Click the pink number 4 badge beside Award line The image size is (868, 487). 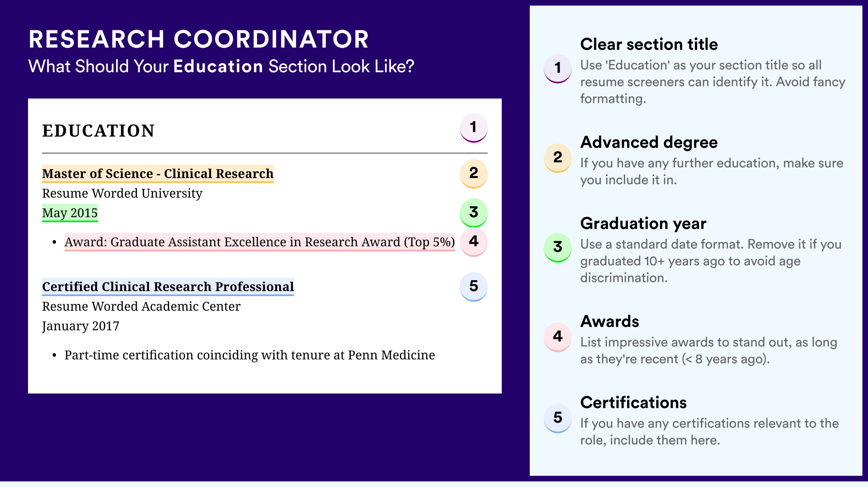(x=473, y=242)
